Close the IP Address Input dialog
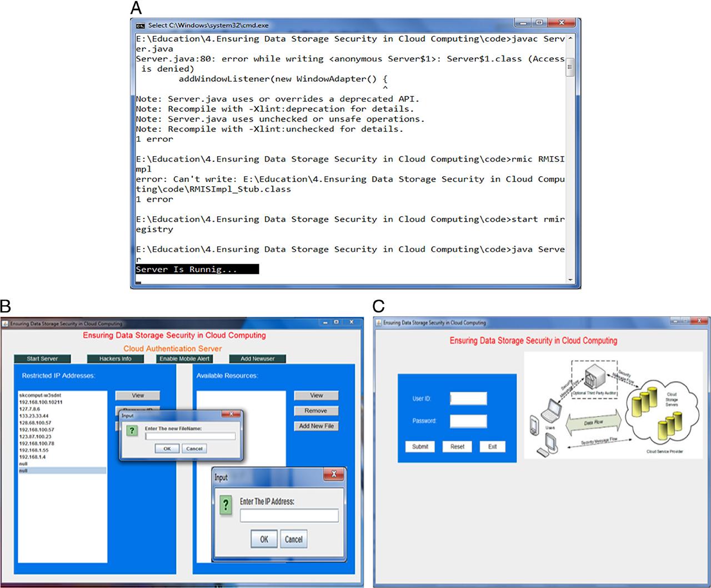The image size is (711, 588). tap(333, 474)
